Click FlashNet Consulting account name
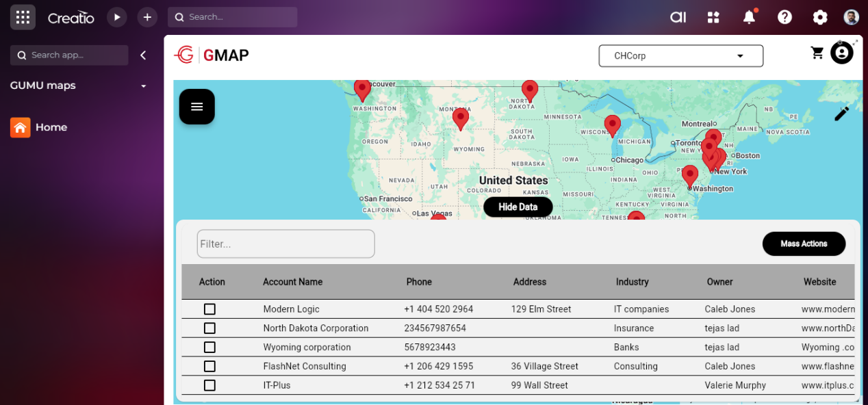Image resolution: width=868 pixels, height=405 pixels. click(305, 366)
